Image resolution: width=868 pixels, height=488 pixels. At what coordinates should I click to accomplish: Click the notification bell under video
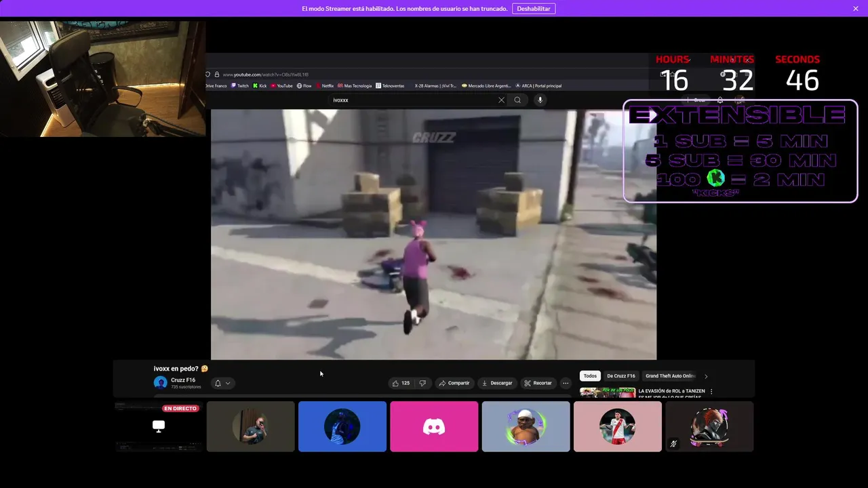click(x=218, y=384)
